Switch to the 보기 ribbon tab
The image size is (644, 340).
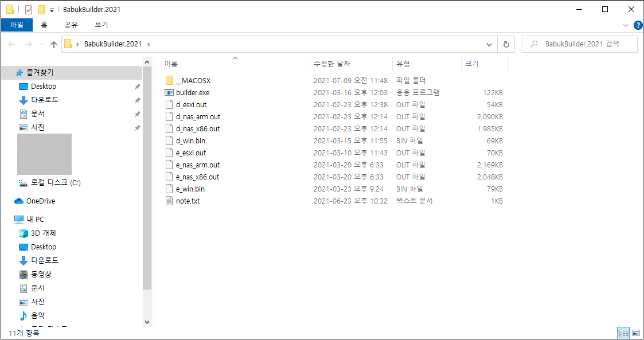[101, 25]
